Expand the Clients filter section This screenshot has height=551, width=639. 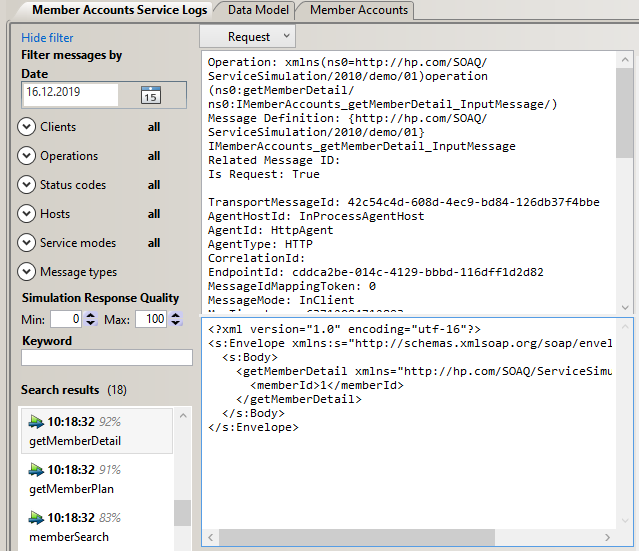(27, 127)
